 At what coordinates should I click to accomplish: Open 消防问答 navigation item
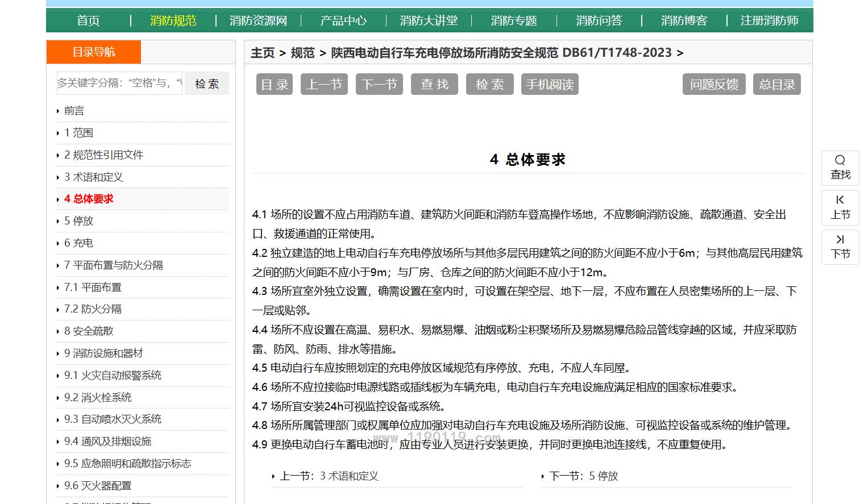click(x=599, y=21)
